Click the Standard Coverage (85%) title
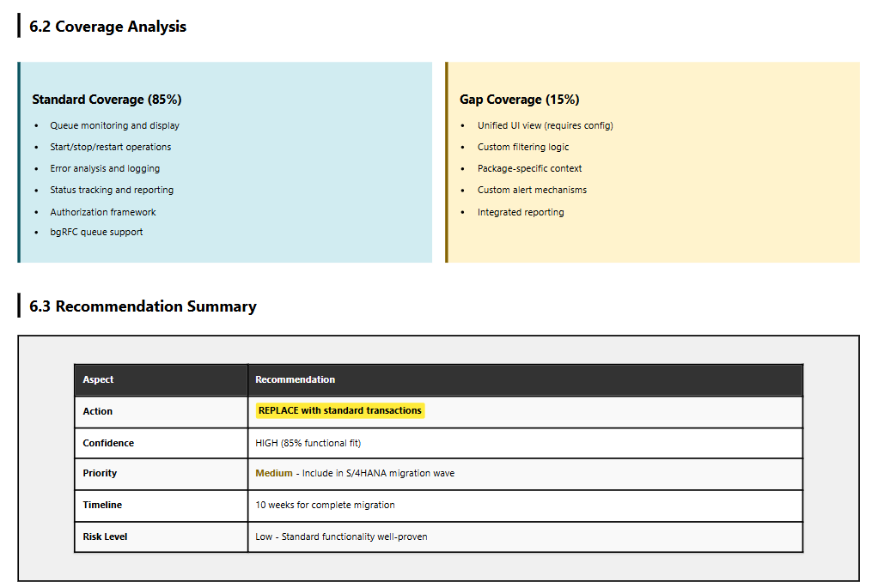The width and height of the screenshot is (872, 588). tap(107, 100)
